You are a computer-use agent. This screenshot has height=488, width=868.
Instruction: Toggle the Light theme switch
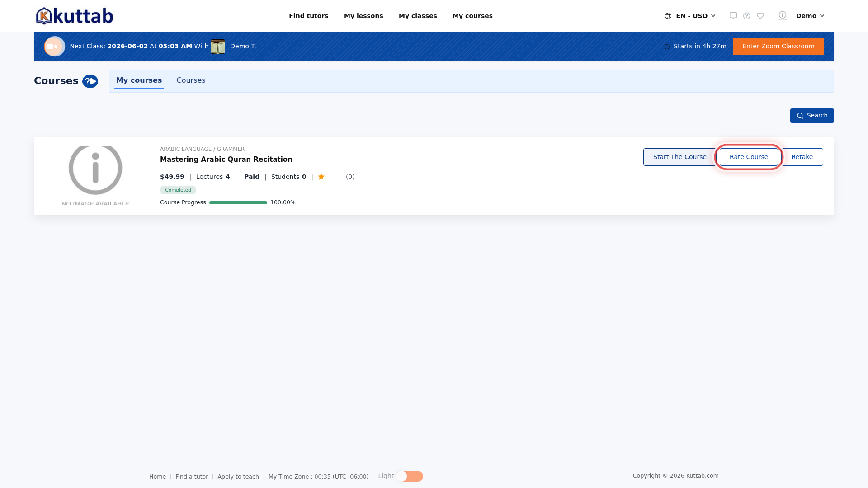tap(410, 476)
